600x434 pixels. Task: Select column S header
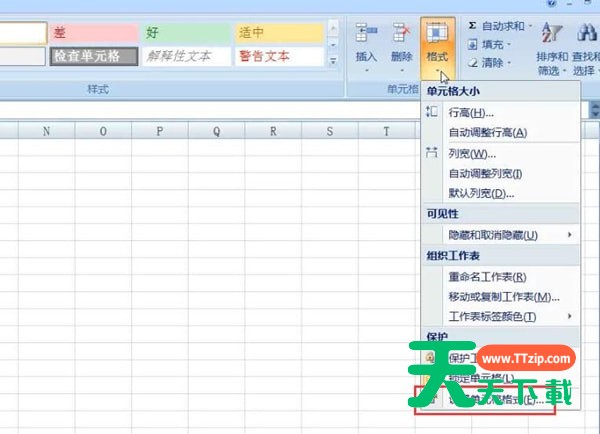click(x=330, y=131)
